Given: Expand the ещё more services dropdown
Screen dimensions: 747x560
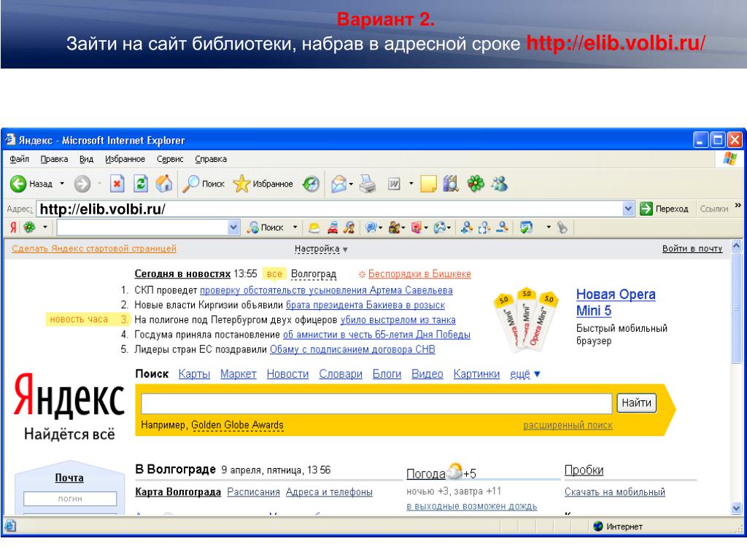Looking at the screenshot, I should point(525,374).
